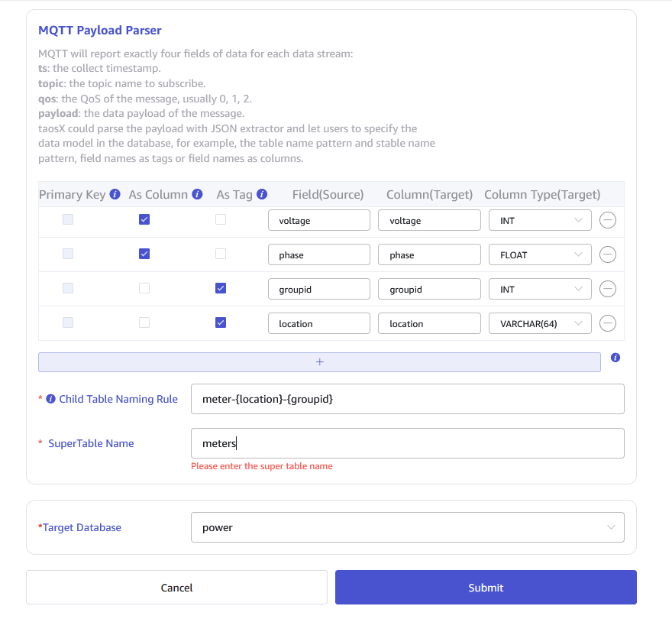Click the As Tag info icon
Screen dimensions: 672x619
coord(262,194)
